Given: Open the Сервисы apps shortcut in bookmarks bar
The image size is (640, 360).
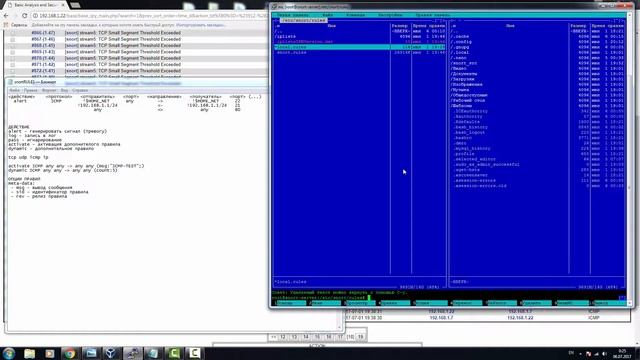Looking at the screenshot, I should coord(16,25).
